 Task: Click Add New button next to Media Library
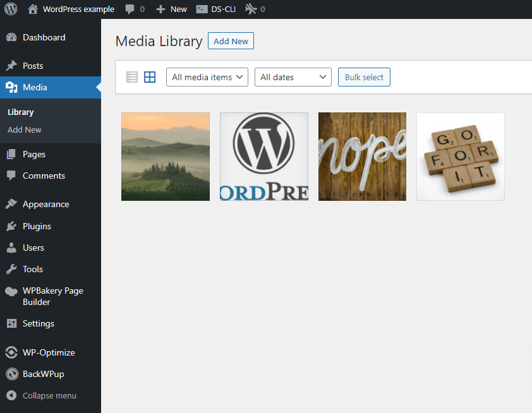(231, 41)
